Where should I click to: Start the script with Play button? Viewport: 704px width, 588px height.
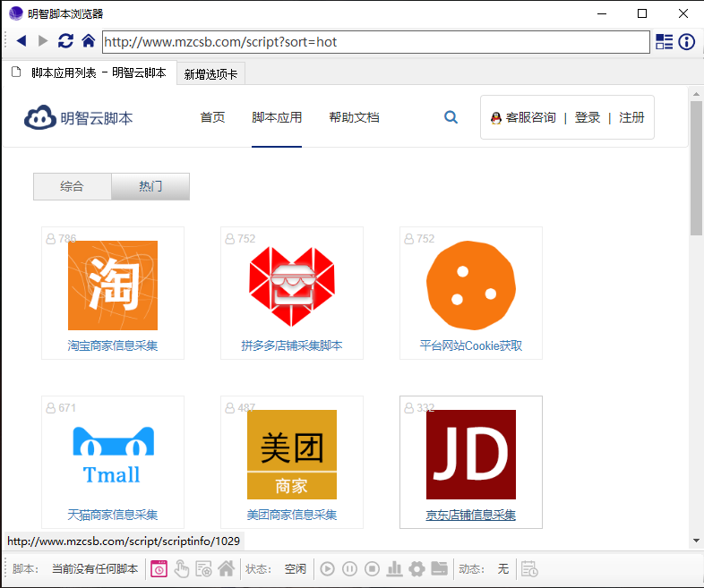327,568
